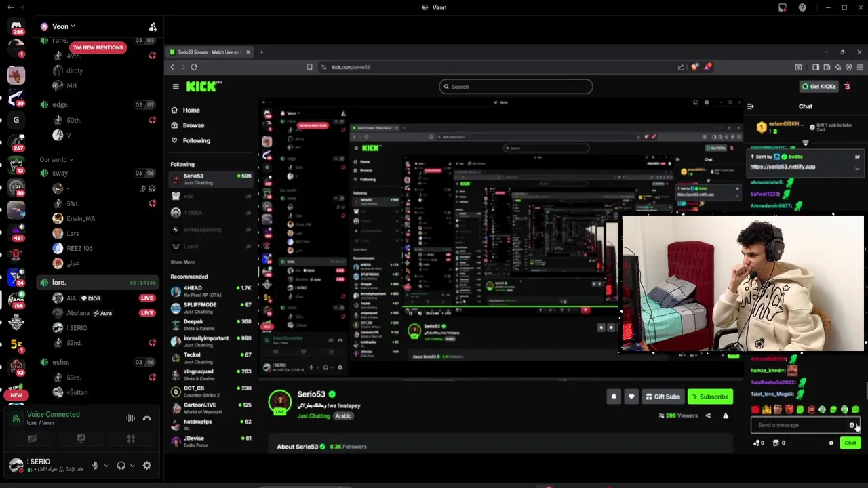Close the Serio53 Stream browser tab
Screen dimensions: 868x488
tap(248, 52)
